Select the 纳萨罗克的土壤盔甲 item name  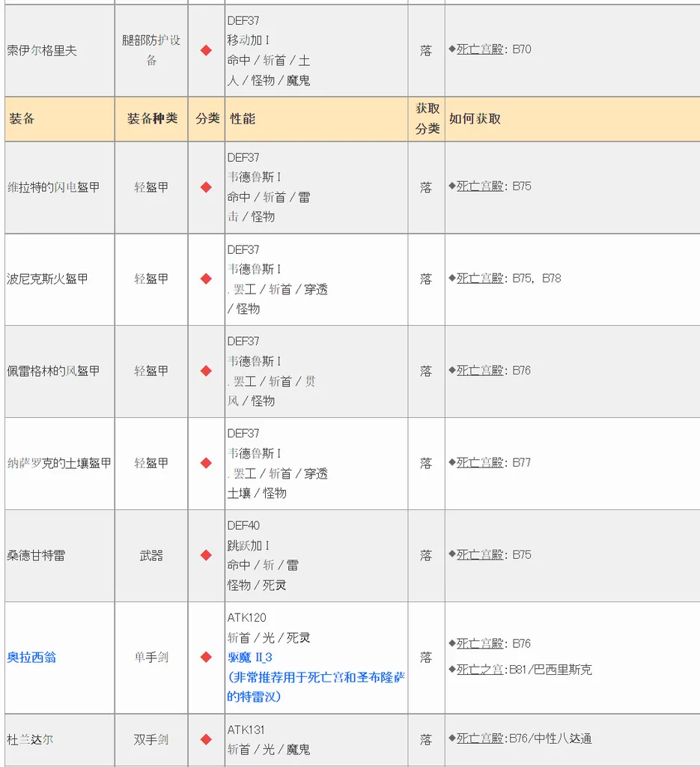[59, 463]
